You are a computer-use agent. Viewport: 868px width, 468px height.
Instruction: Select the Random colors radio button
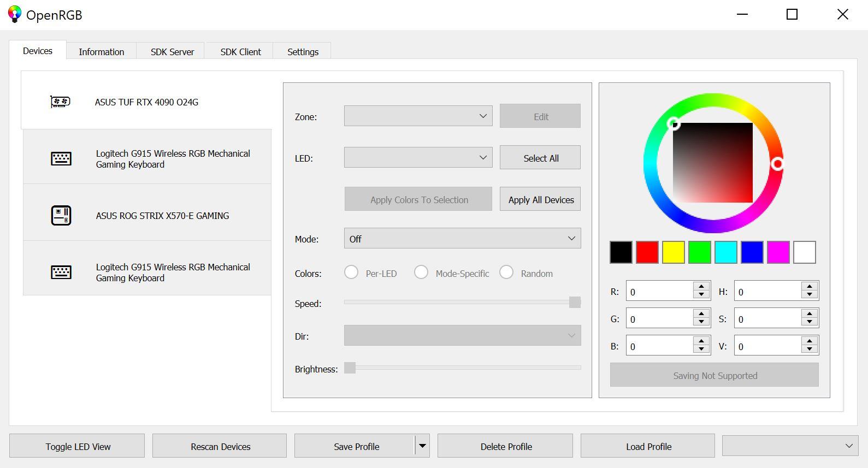click(506, 272)
